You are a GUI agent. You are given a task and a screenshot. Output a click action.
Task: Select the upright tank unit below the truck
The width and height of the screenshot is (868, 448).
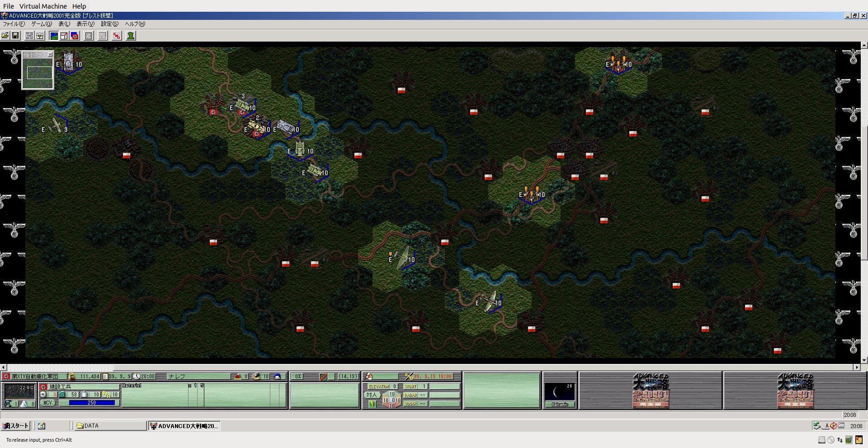tap(300, 148)
